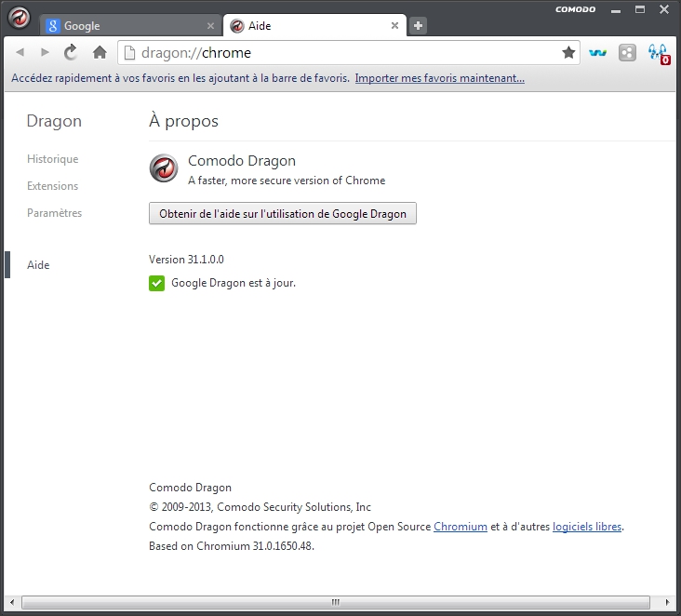Open the Chromium project link
This screenshot has width=681, height=616.
[x=461, y=527]
